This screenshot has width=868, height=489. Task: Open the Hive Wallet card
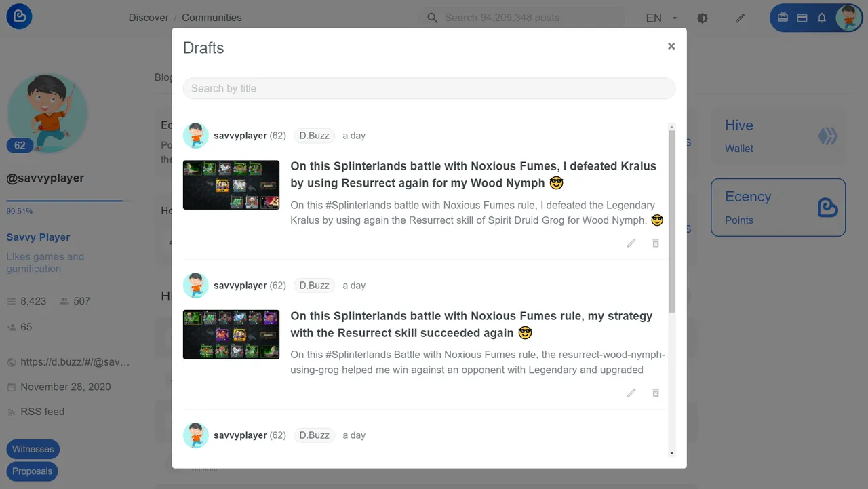[x=778, y=136]
